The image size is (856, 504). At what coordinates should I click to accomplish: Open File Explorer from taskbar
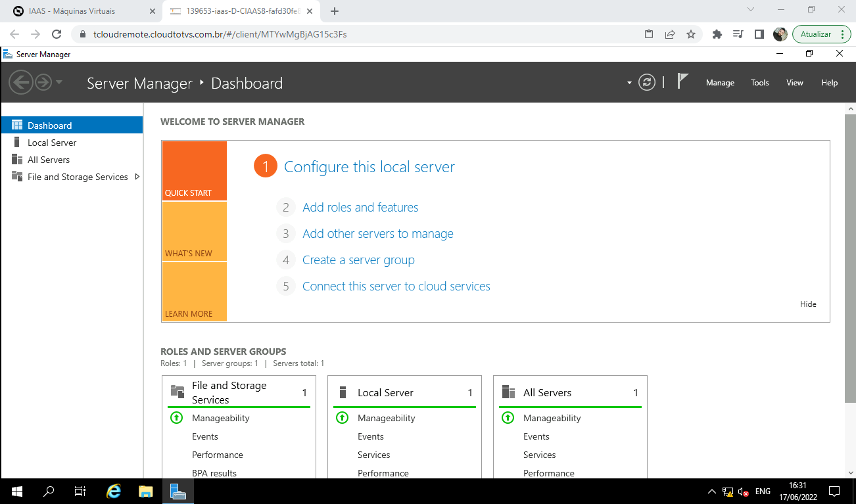(x=145, y=491)
